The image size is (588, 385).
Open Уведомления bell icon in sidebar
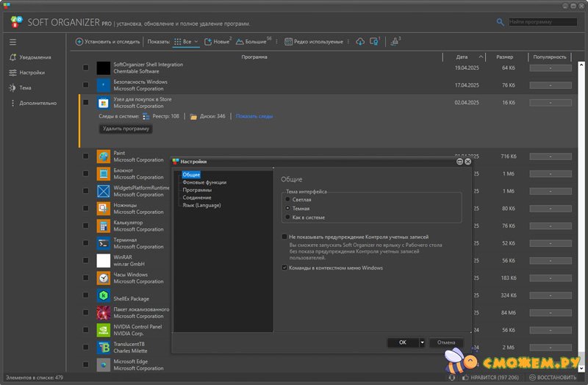coord(12,57)
